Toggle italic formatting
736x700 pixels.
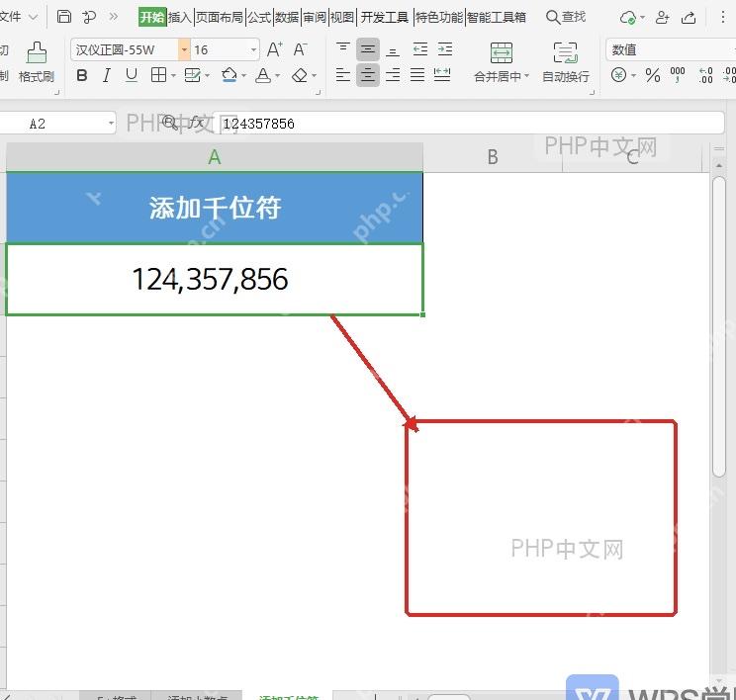click(x=107, y=75)
